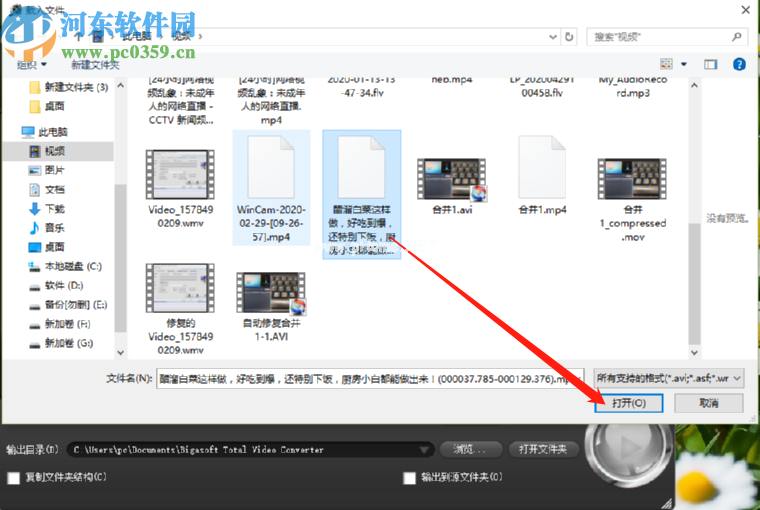Click navigation pane scroll down arrow
This screenshot has height=510, width=760.
121,353
